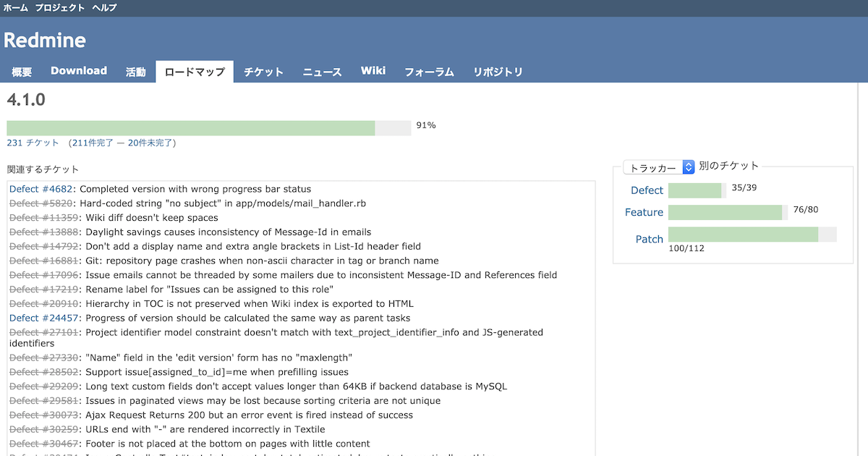868x456 pixels.
Task: Open issue Defect #4682
Action: click(x=42, y=189)
